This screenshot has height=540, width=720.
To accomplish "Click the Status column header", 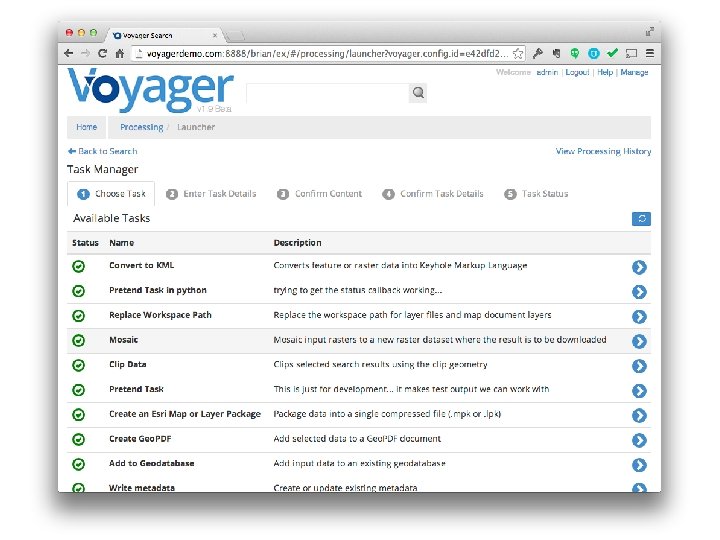I will click(85, 243).
